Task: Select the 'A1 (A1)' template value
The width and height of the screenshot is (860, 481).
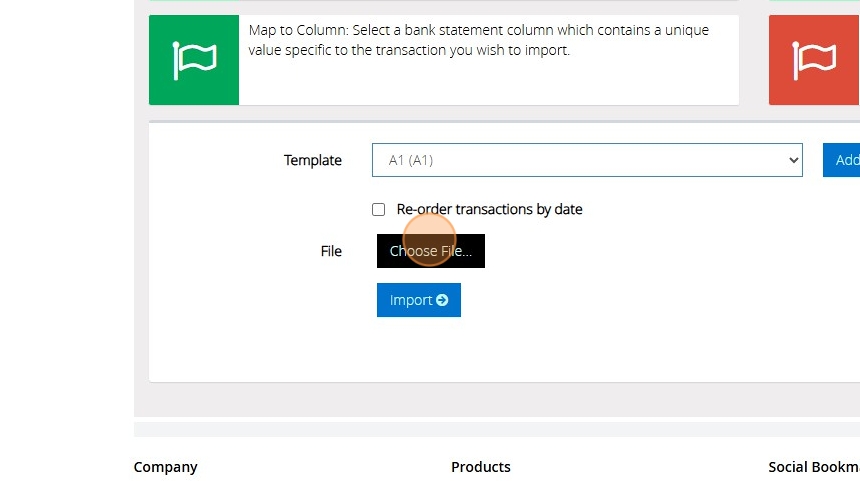Action: click(x=411, y=160)
